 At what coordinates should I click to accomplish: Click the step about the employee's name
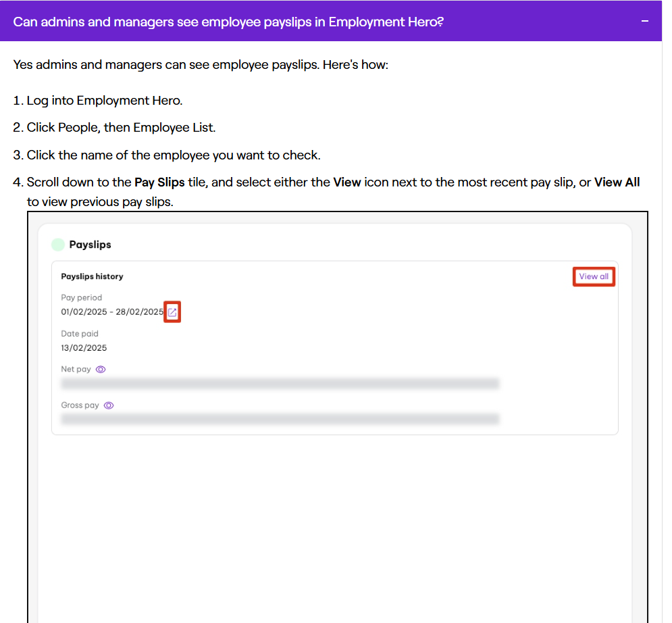tap(174, 155)
